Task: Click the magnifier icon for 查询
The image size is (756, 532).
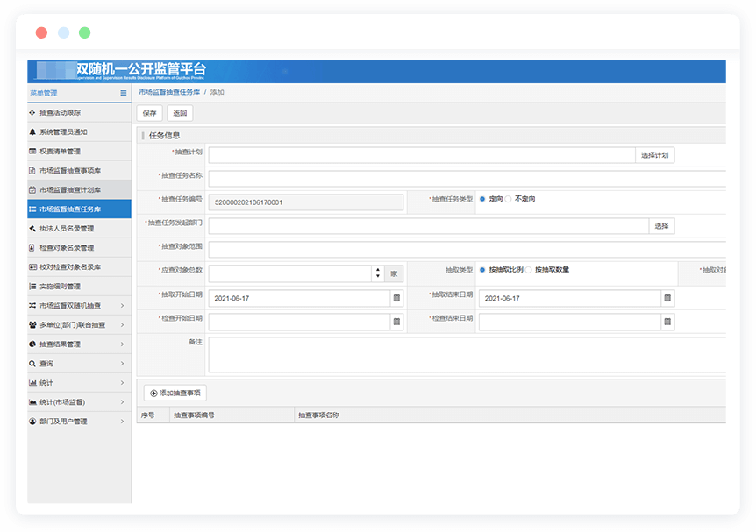Action: pyautogui.click(x=32, y=364)
